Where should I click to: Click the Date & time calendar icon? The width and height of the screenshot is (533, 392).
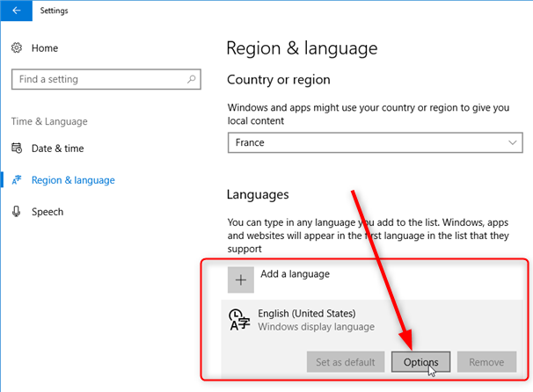(x=17, y=149)
